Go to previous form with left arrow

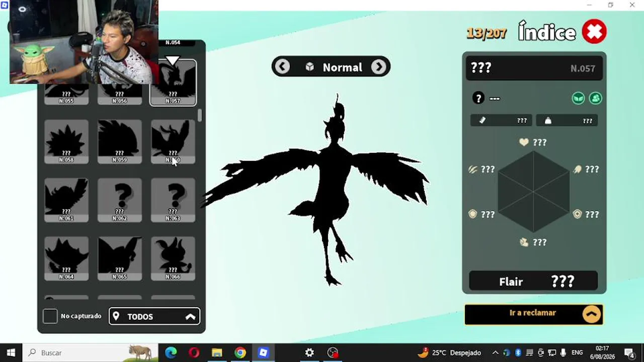point(282,67)
